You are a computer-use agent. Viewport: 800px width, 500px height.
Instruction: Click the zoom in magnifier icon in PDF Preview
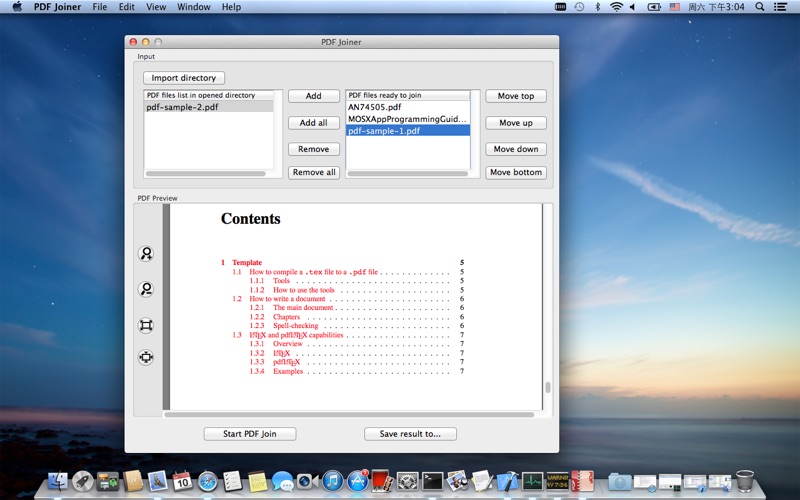click(146, 254)
